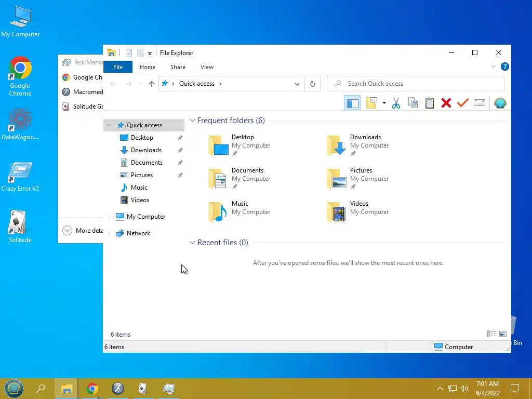Toggle the preview pane toolbar icon

[x=352, y=103]
